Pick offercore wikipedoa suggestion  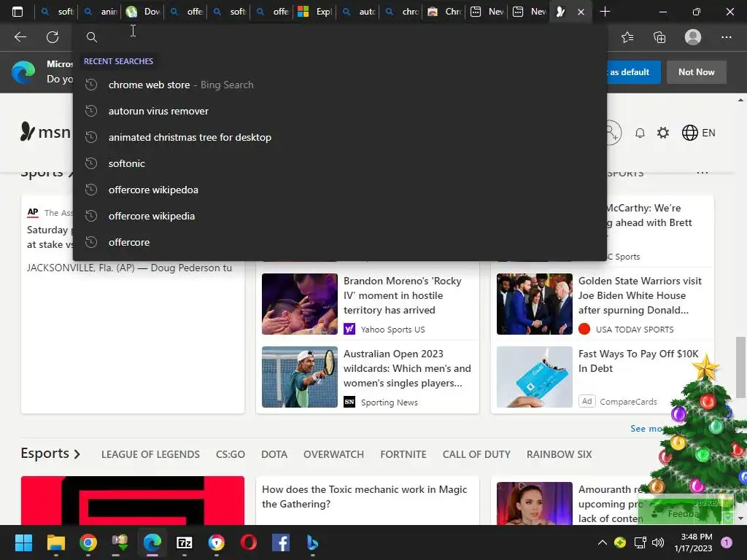tap(340, 190)
